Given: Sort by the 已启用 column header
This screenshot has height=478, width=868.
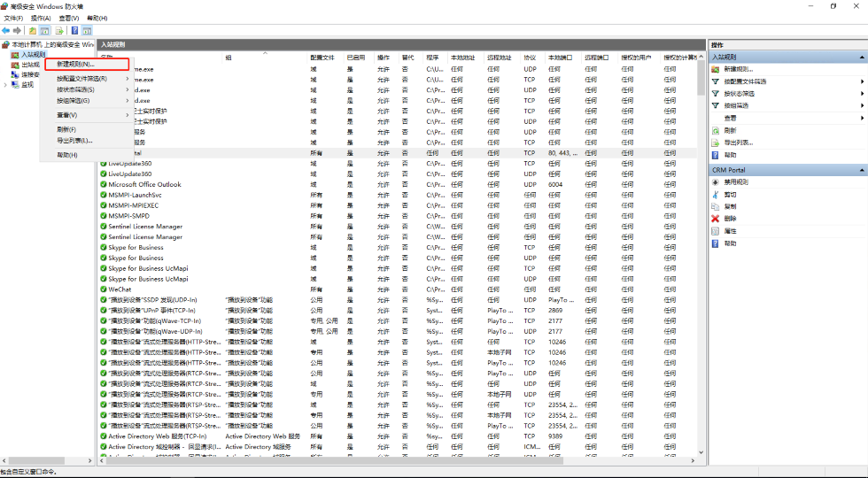Looking at the screenshot, I should coord(359,58).
